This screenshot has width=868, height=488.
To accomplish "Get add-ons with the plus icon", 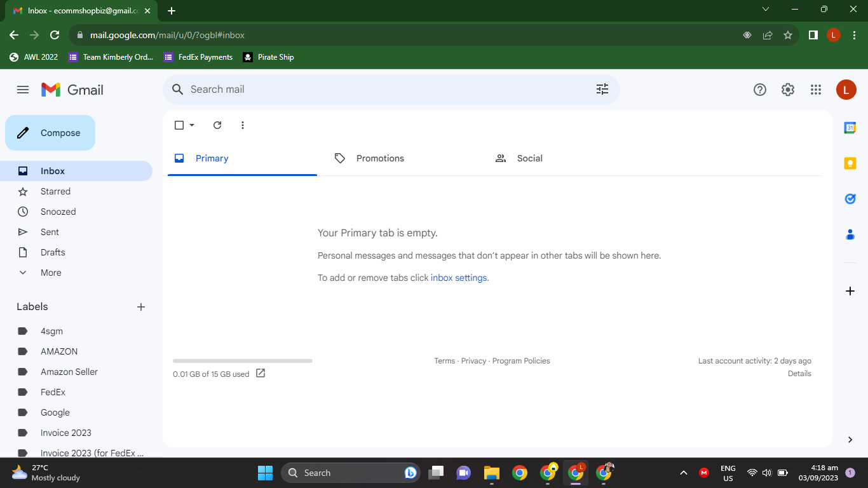I will (850, 291).
